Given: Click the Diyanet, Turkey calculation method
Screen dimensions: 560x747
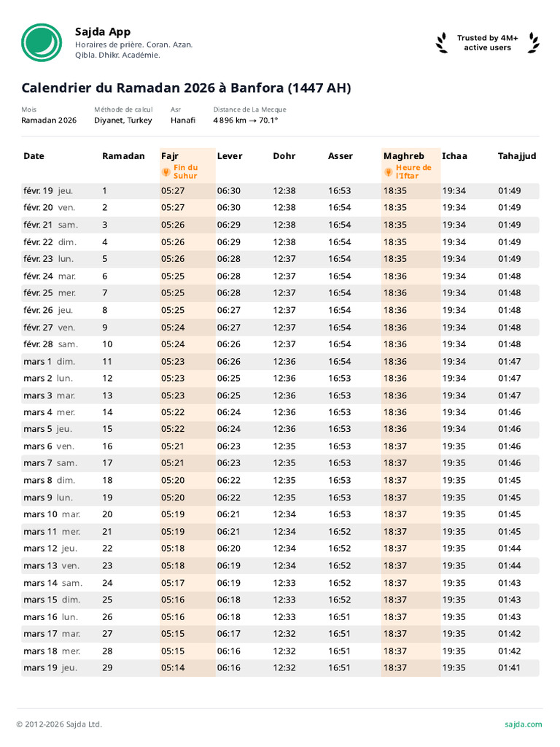Looking at the screenshot, I should 123,120.
